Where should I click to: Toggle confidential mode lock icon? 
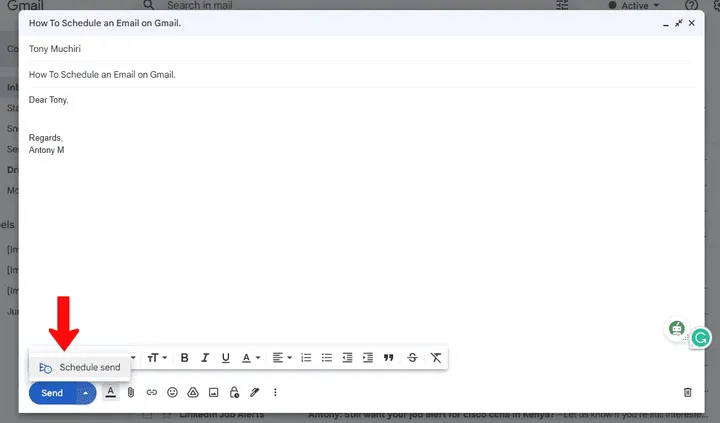pos(234,393)
